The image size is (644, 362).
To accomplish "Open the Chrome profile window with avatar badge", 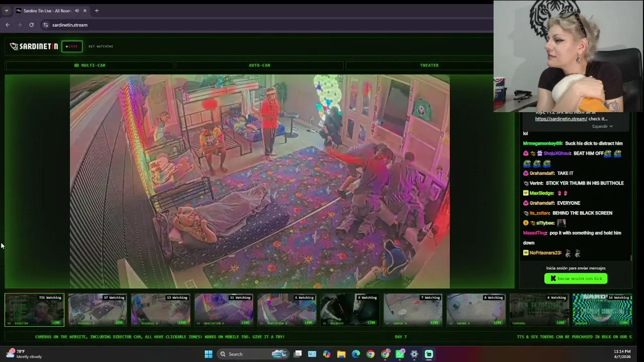I will pos(385,354).
